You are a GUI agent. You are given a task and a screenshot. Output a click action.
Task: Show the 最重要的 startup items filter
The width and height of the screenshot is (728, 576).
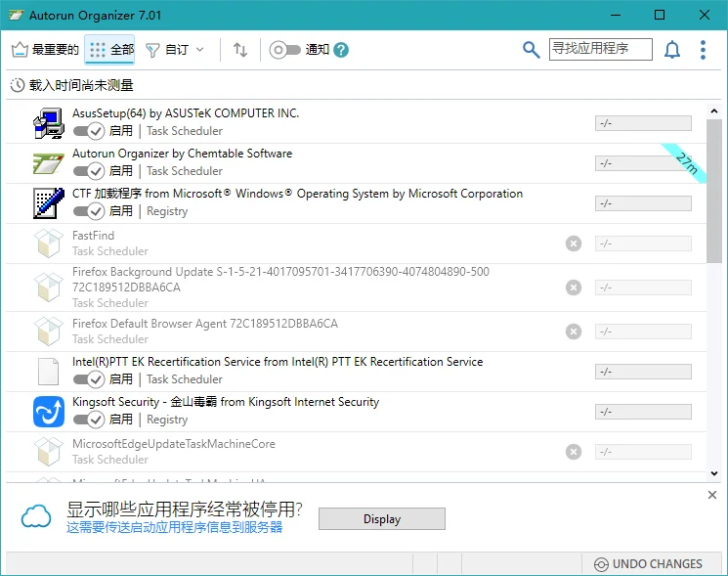[x=45, y=49]
